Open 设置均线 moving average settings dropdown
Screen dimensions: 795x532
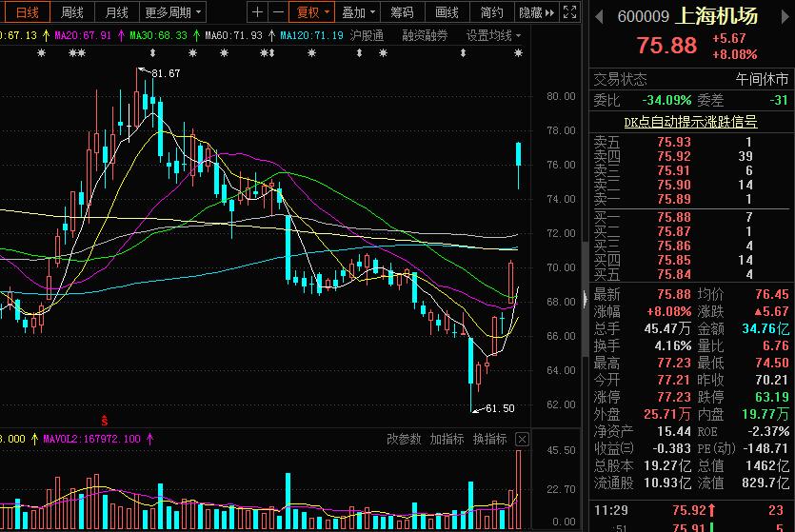tap(493, 35)
